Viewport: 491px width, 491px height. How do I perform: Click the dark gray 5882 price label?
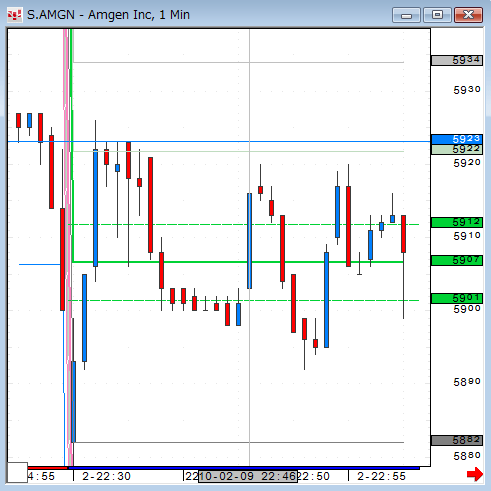pyautogui.click(x=457, y=440)
